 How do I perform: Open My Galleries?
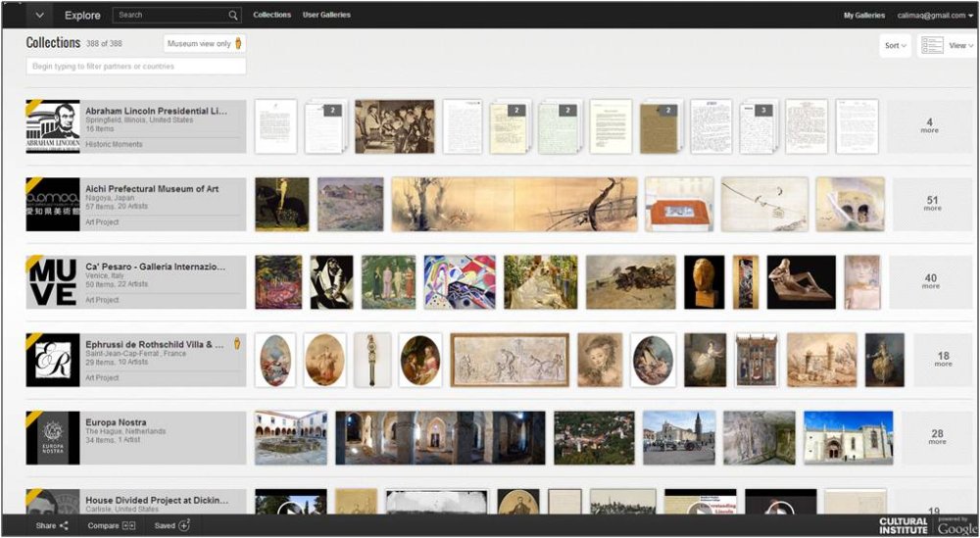(863, 16)
